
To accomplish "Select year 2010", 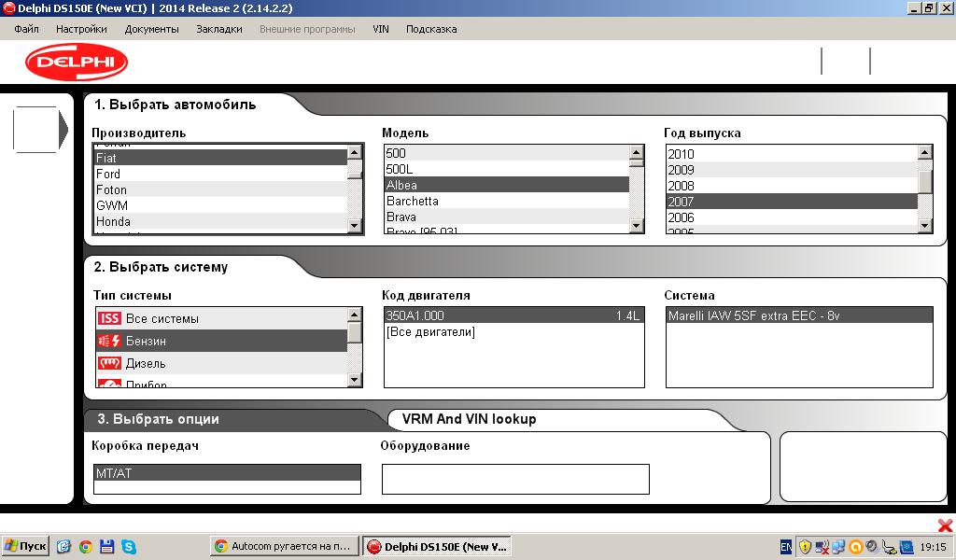I will point(792,154).
